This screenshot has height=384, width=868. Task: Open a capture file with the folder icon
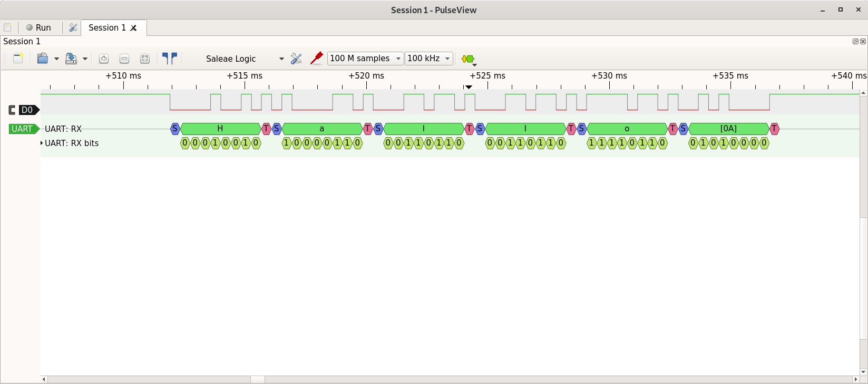43,59
